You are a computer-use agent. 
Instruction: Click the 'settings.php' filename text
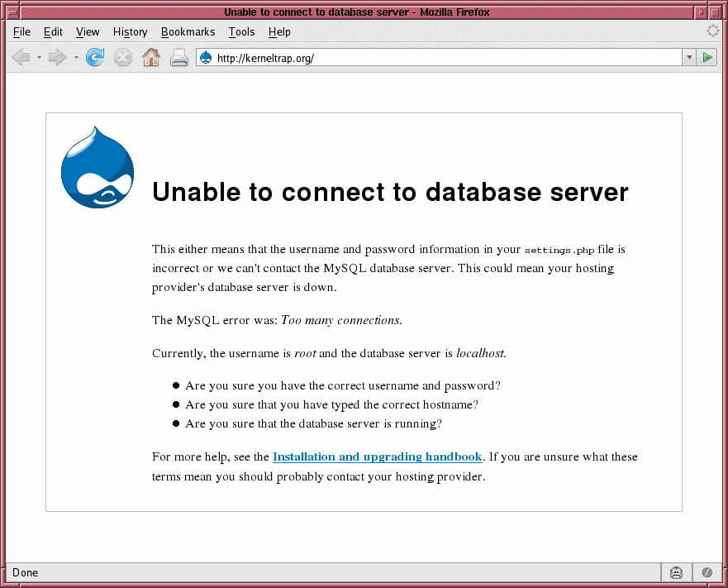[x=559, y=250]
